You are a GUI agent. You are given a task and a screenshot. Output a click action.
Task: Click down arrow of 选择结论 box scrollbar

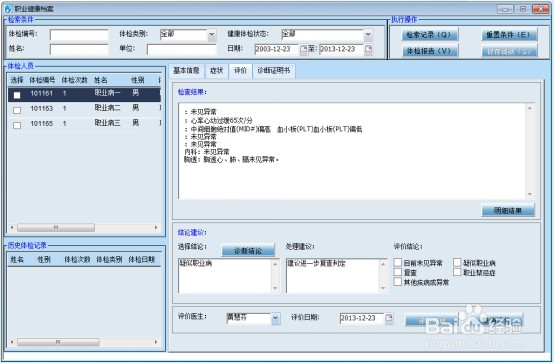pyautogui.click(x=275, y=288)
